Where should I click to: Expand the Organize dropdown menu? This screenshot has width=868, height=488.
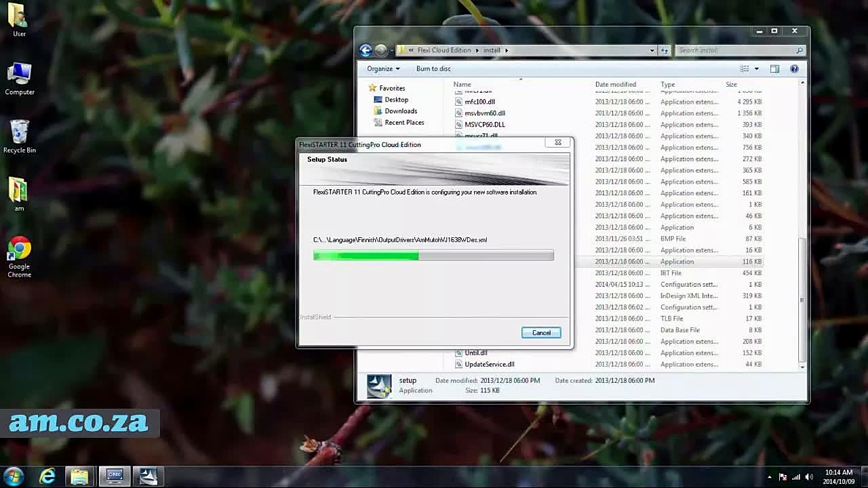[x=383, y=68]
